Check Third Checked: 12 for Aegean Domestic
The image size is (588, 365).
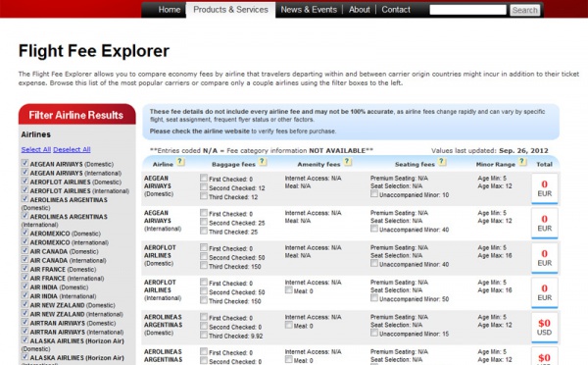coord(204,196)
